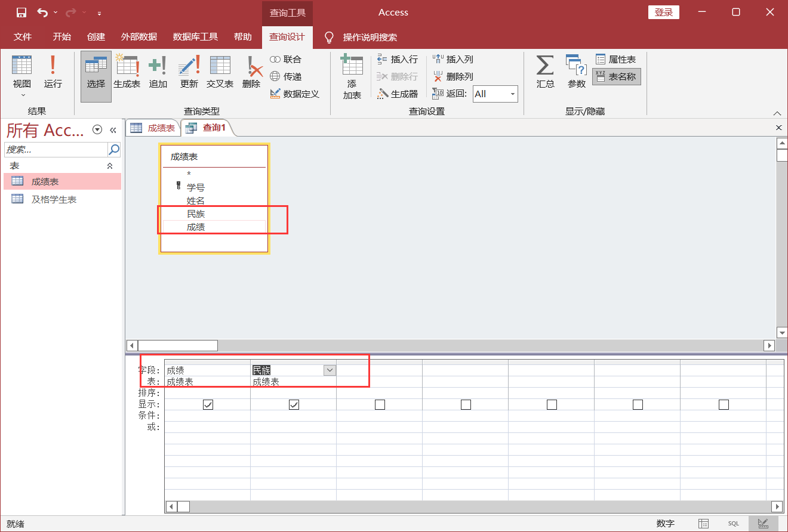Viewport: 788px width, 532px height.
Task: Click 删除列 delete columns
Action: (453, 77)
